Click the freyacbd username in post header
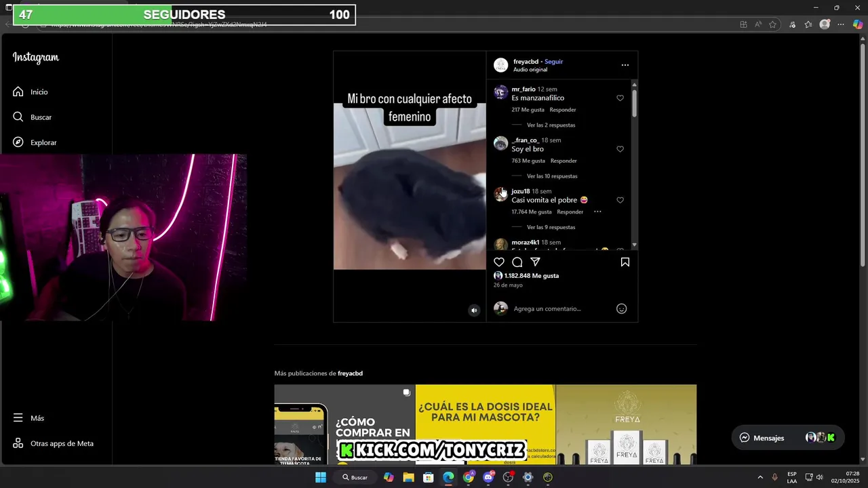This screenshot has width=868, height=488. (526, 62)
